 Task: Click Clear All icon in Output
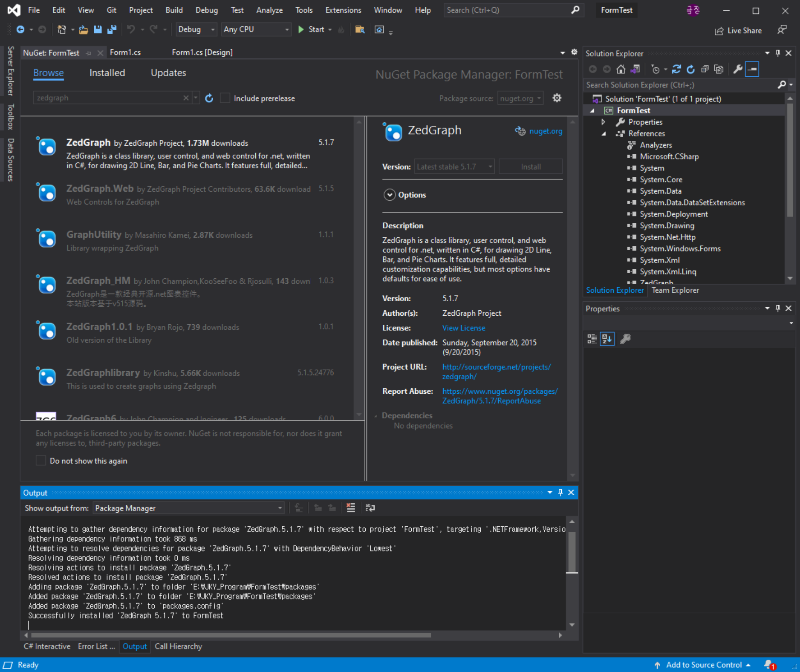tap(351, 508)
